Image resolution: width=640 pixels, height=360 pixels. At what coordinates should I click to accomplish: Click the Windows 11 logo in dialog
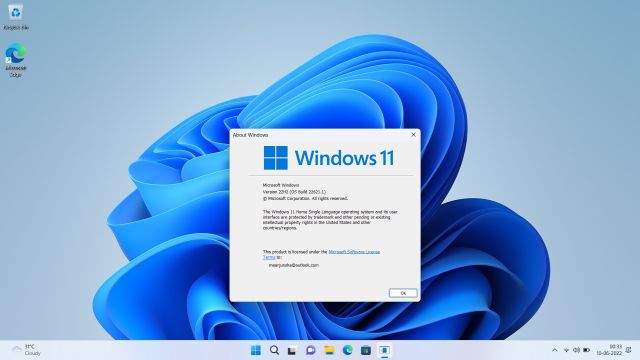[329, 158]
